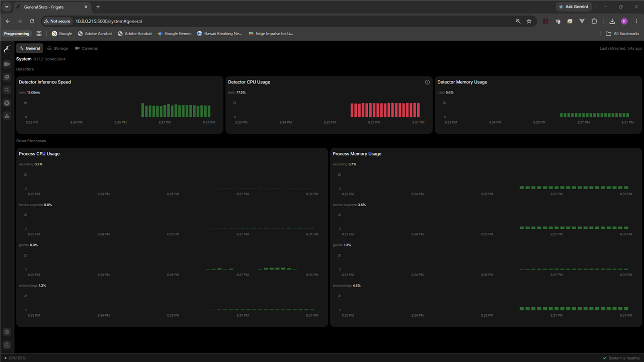Switch to the Cameras tab
This screenshot has width=644, height=362.
[87, 48]
